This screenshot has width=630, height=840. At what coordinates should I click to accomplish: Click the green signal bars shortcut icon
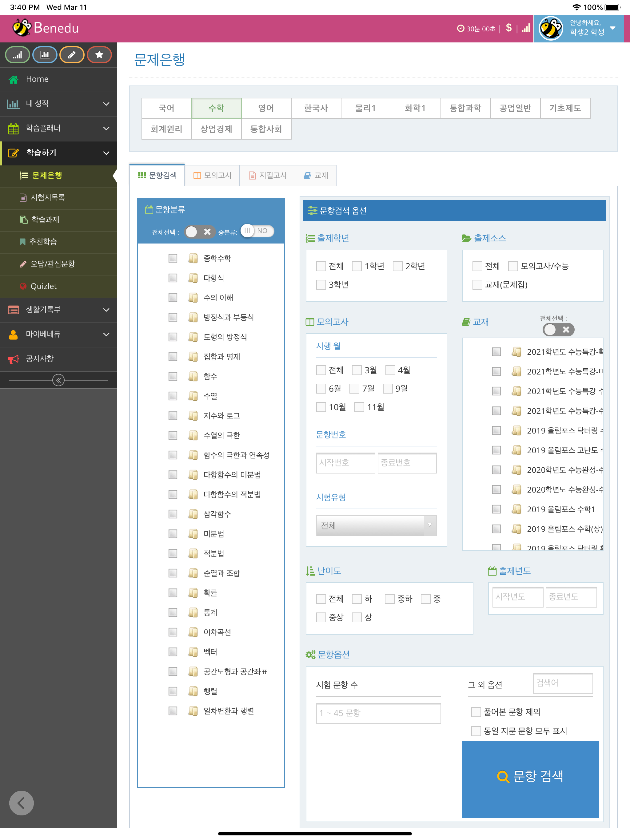pyautogui.click(x=18, y=55)
